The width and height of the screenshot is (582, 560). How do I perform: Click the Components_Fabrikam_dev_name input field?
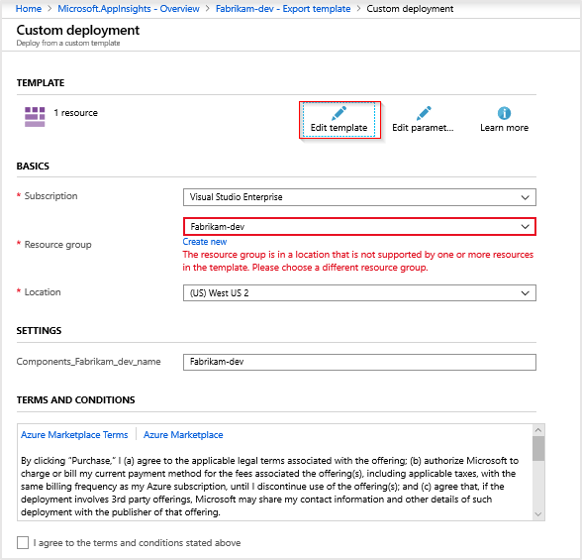click(359, 362)
